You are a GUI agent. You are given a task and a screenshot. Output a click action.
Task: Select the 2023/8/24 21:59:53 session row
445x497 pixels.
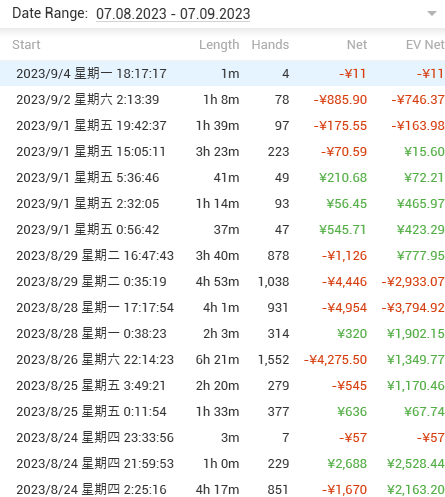click(x=222, y=463)
